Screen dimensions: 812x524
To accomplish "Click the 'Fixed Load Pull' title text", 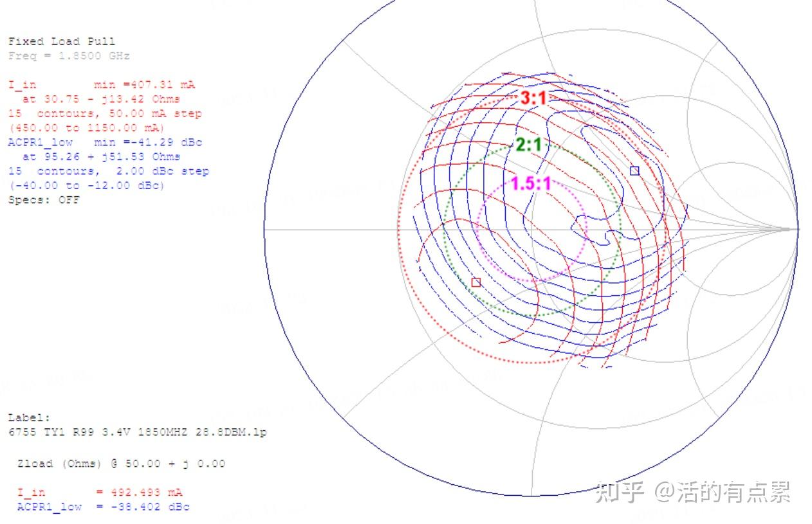I will click(62, 41).
